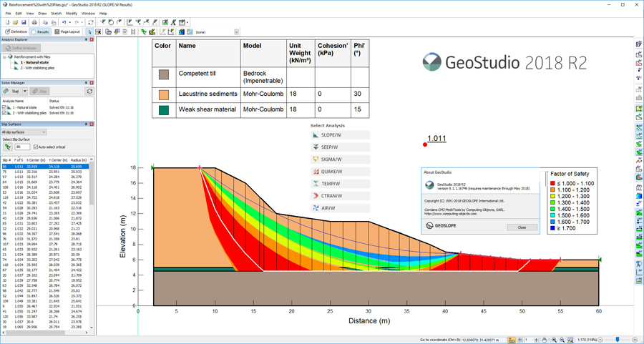Toggle the 'Auto select critical' checkbox

pyautogui.click(x=35, y=147)
